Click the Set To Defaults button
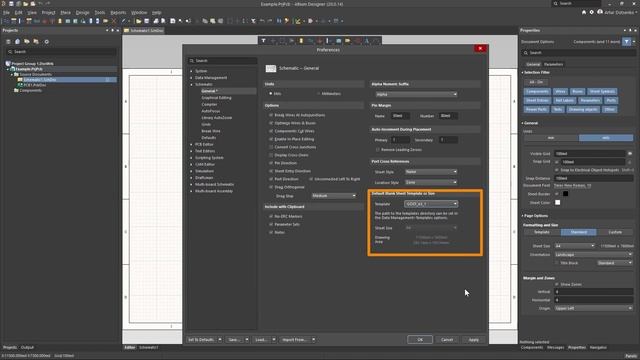 201,340
